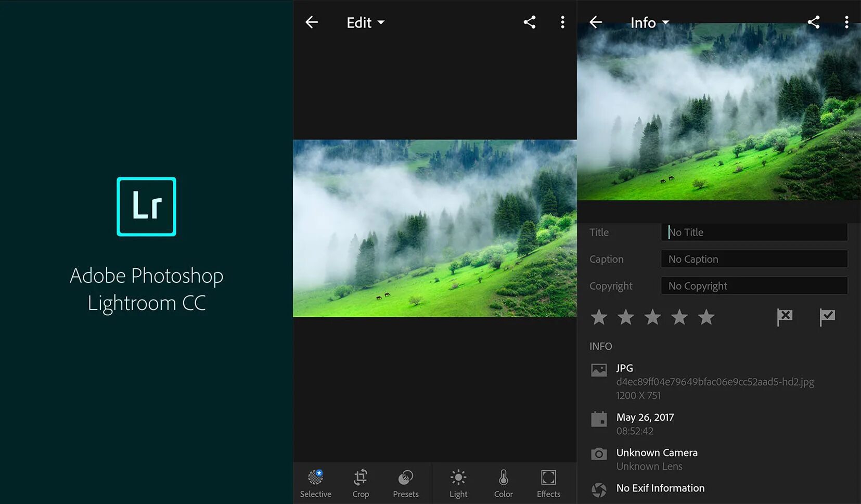This screenshot has width=861, height=504.
Task: Open the overflow menu on the Info screen
Action: click(x=847, y=22)
